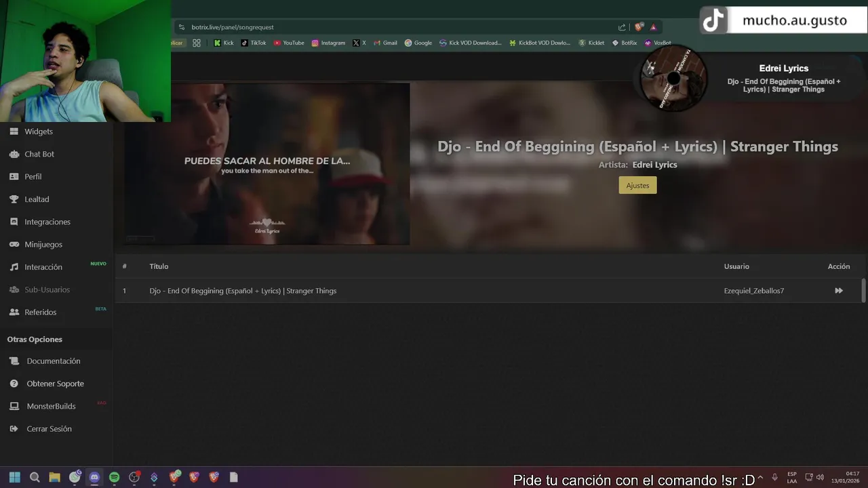
Task: Open Chat Bot in the sidebar
Action: (39, 154)
